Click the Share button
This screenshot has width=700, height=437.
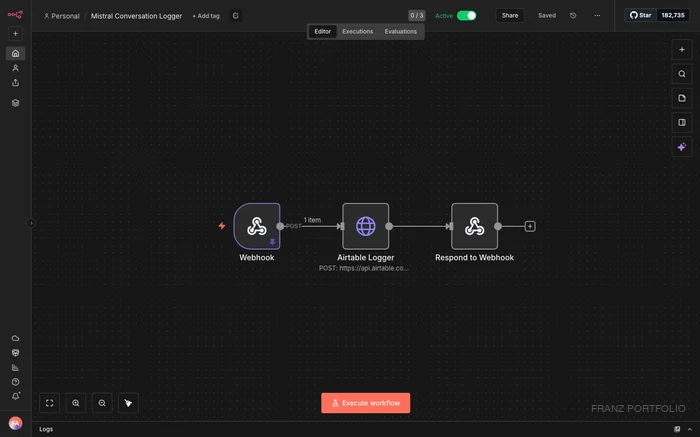(x=510, y=16)
